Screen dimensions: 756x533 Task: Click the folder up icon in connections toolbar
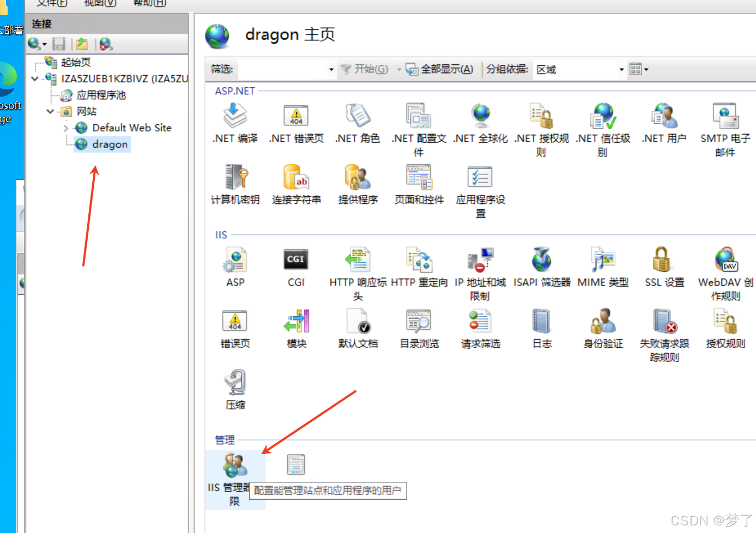pos(82,44)
